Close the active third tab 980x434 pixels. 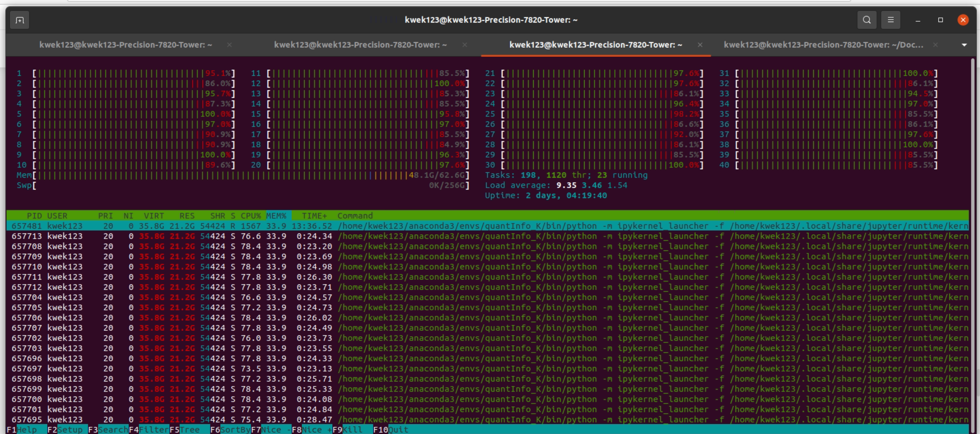[700, 45]
